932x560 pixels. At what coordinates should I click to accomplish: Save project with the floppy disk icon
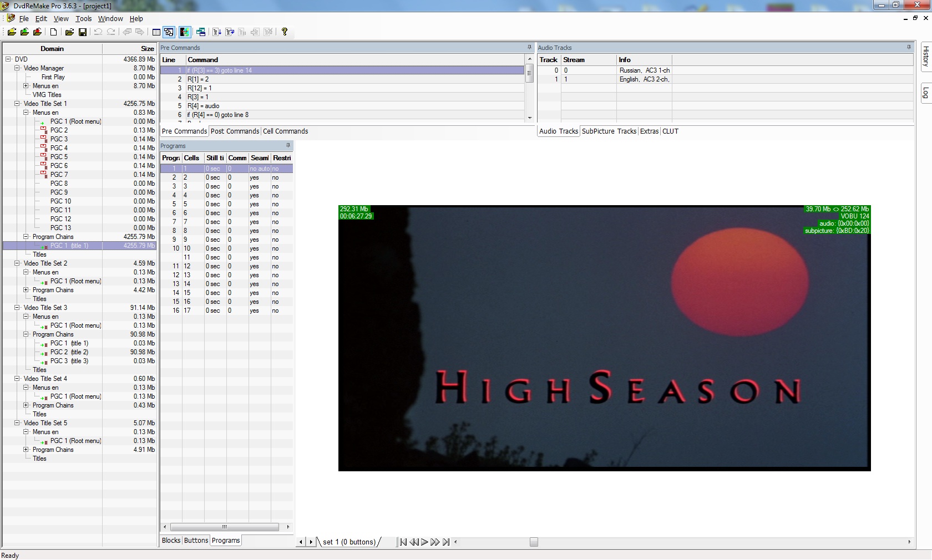[x=82, y=32]
